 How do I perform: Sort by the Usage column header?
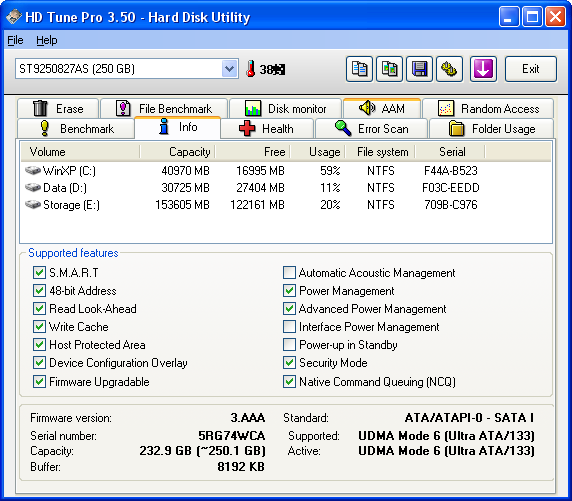pos(318,152)
